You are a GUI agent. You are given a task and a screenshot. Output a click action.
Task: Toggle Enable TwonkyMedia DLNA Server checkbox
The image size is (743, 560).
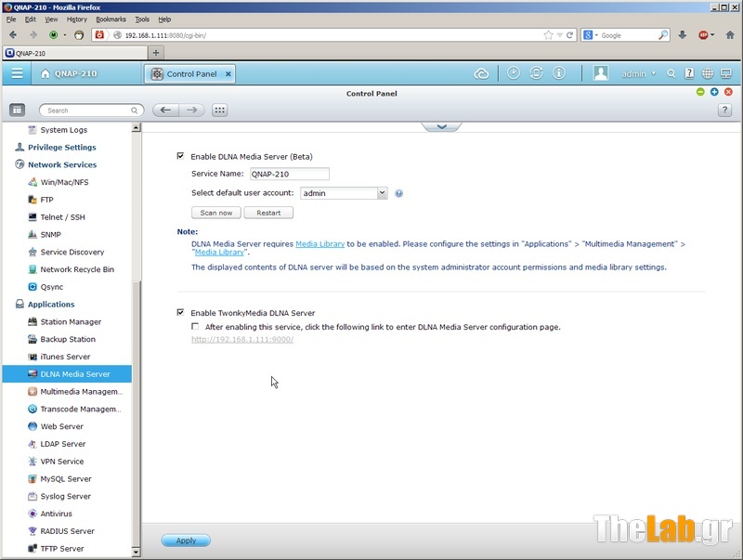pos(180,312)
